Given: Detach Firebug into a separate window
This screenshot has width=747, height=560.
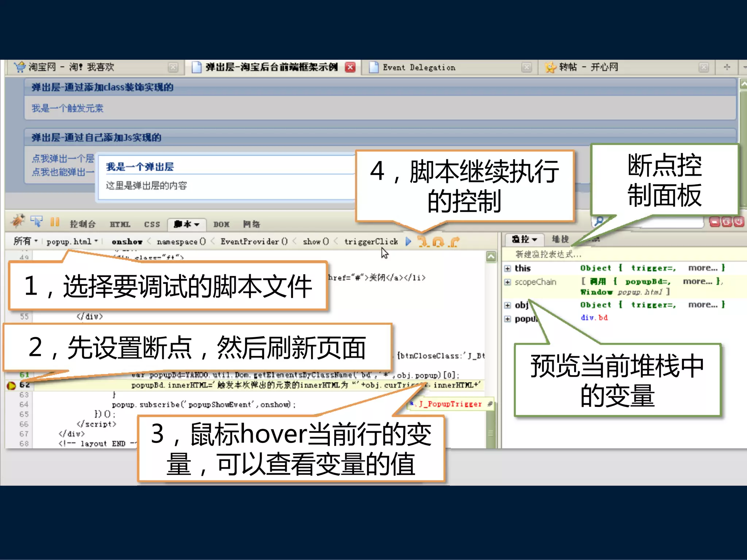Looking at the screenshot, I should pyautogui.click(x=726, y=221).
